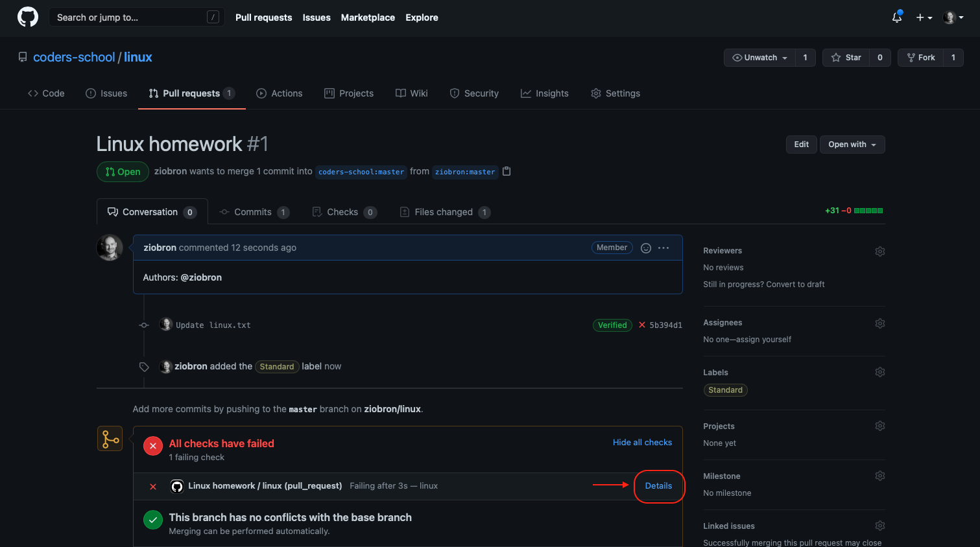
Task: Open the Member badge on the comment
Action: click(x=612, y=248)
